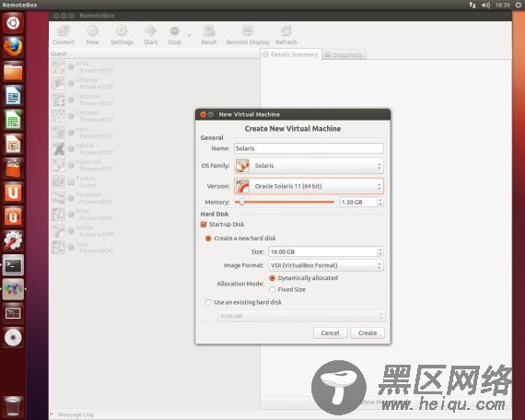Click the Create button
Viewport: 525px width, 420px height.
pos(367,332)
